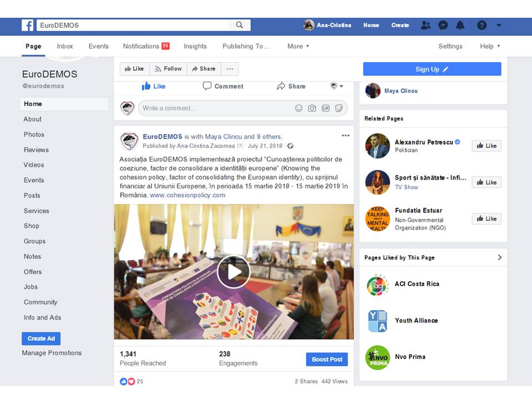Screen dimensions: 532x399
Task: Click Home in top navigation bar
Action: (371, 25)
